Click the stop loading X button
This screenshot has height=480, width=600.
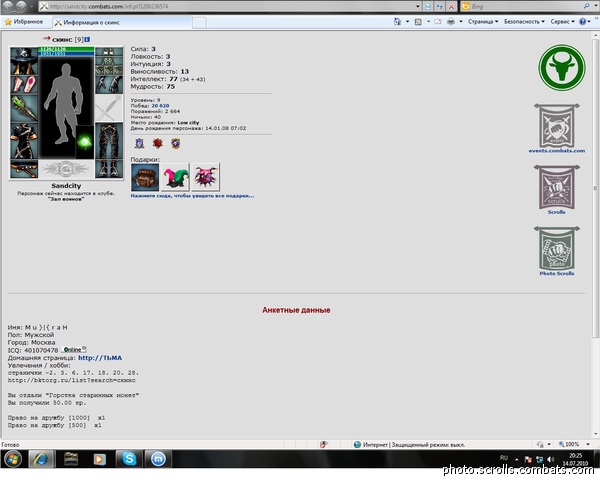pyautogui.click(x=451, y=6)
